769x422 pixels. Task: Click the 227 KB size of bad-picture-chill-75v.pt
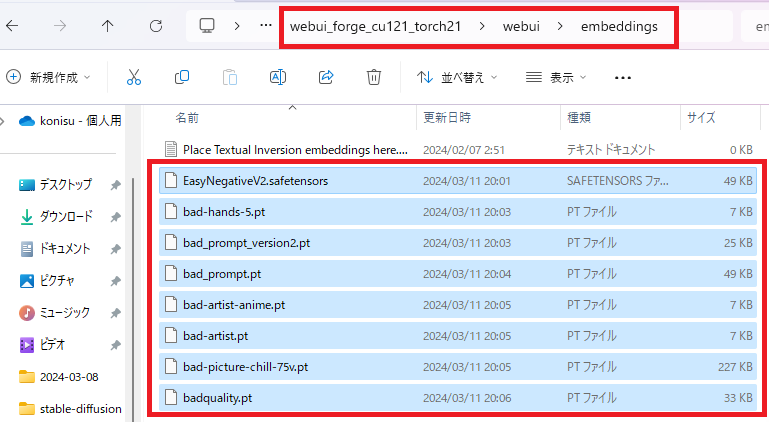(735, 367)
